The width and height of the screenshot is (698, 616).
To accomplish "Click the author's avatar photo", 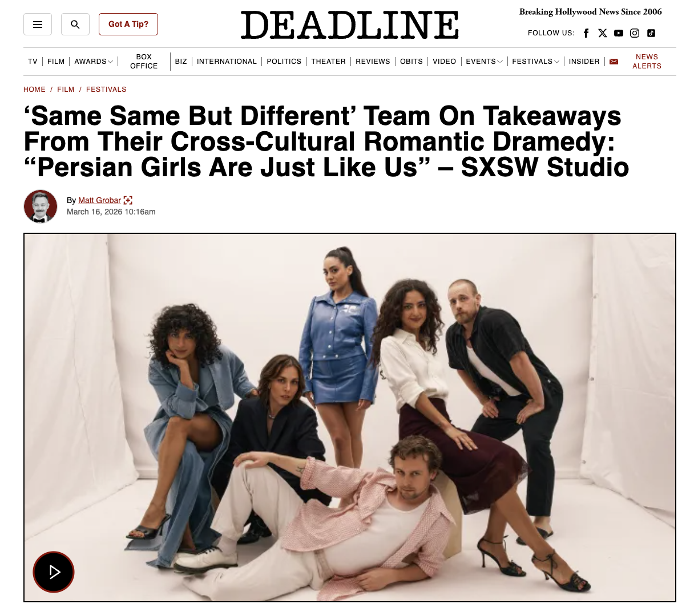I will point(41,206).
